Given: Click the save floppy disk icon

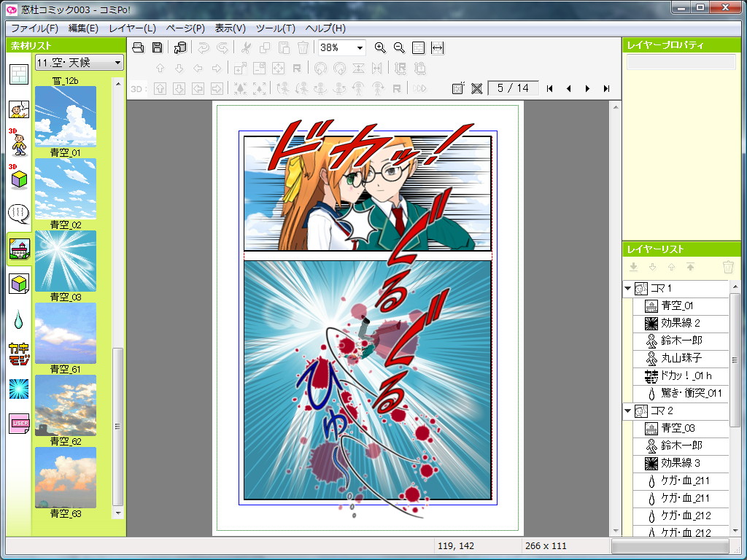Looking at the screenshot, I should [157, 47].
